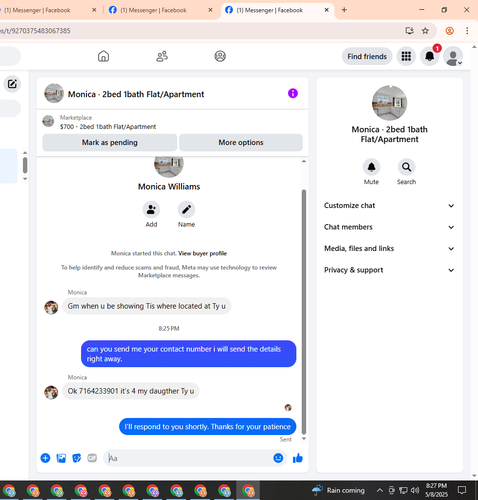Open the Facebook Home icon

[103, 56]
